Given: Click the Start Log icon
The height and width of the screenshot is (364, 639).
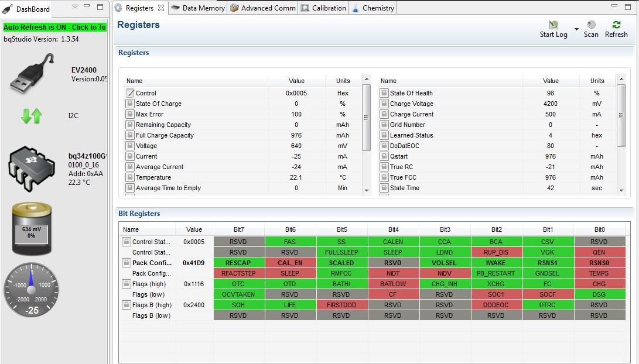Looking at the screenshot, I should [553, 25].
